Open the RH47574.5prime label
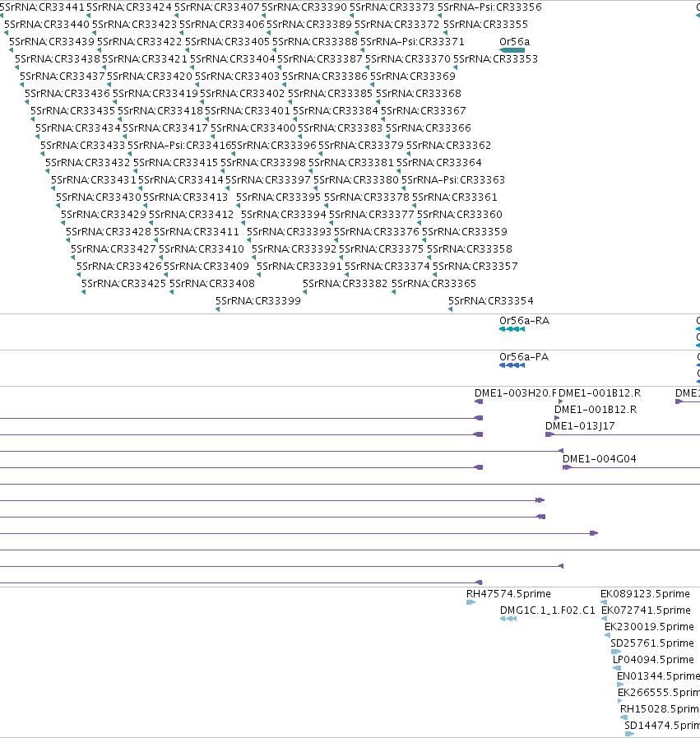The image size is (700, 738). point(508,594)
